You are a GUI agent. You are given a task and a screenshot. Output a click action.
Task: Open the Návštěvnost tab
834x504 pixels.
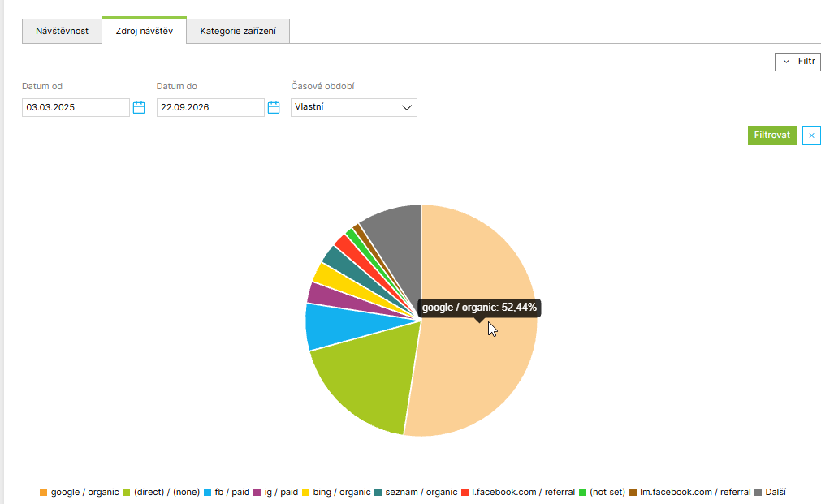(x=62, y=31)
